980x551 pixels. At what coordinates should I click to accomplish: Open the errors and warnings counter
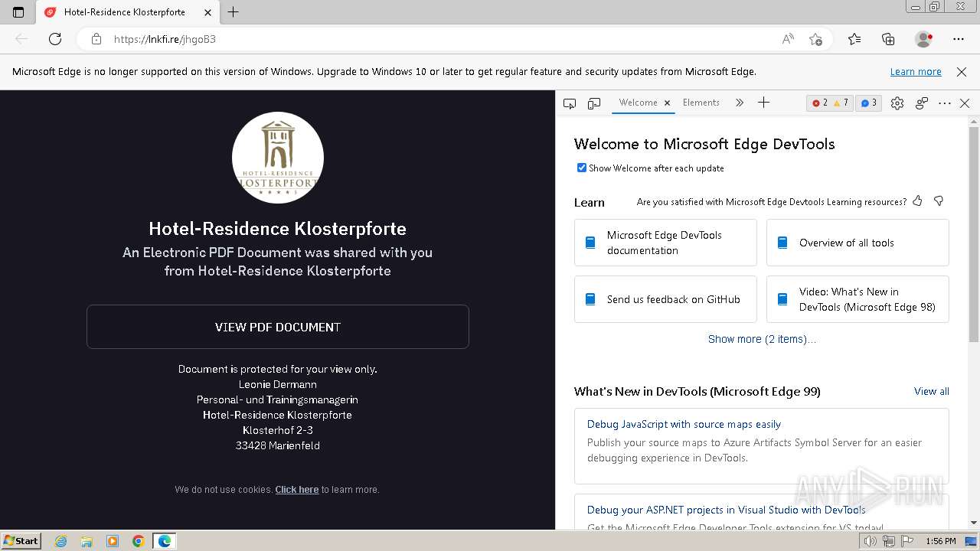(x=830, y=103)
